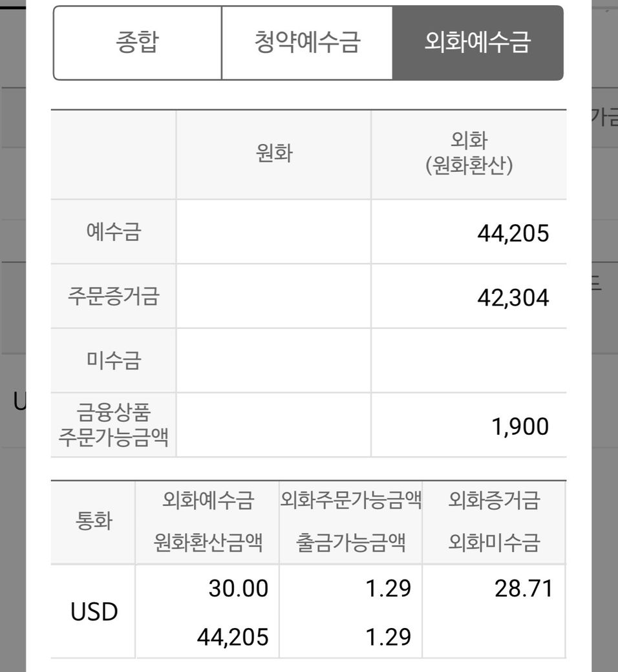Select the USD currency row
618x672 pixels.
pyautogui.click(x=94, y=611)
